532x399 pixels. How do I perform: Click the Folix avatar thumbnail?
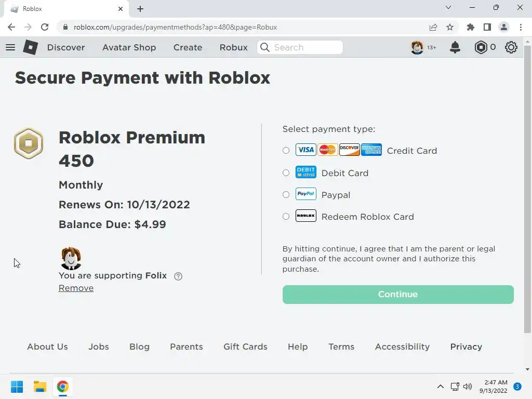[x=71, y=258]
